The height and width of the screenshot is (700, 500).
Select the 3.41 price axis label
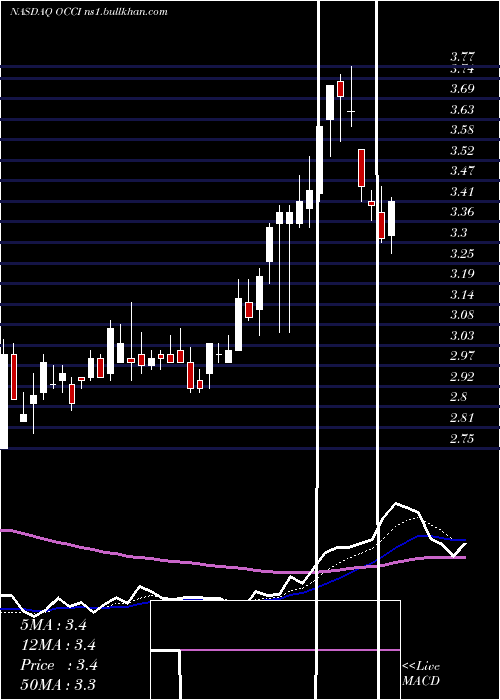coord(462,192)
